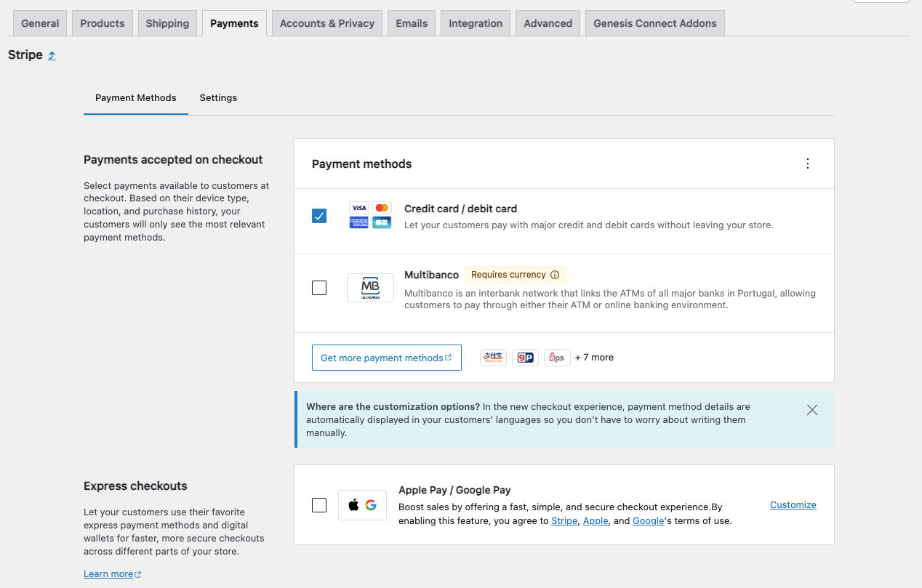Open Payment methods three-dot options menu

(x=807, y=164)
